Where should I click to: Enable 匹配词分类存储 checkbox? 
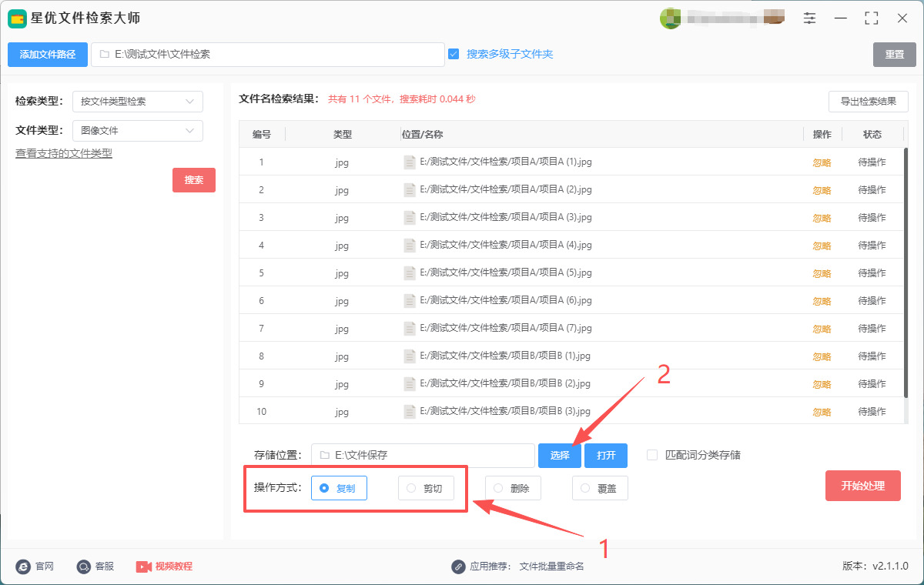pos(652,455)
